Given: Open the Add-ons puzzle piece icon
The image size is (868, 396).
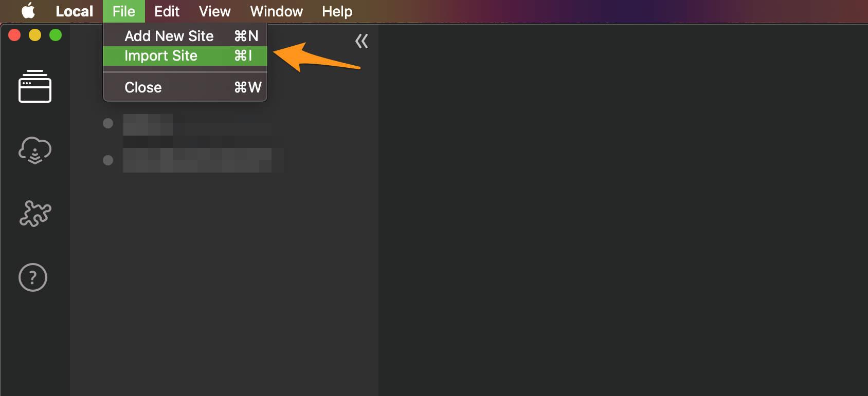Looking at the screenshot, I should coord(35,213).
